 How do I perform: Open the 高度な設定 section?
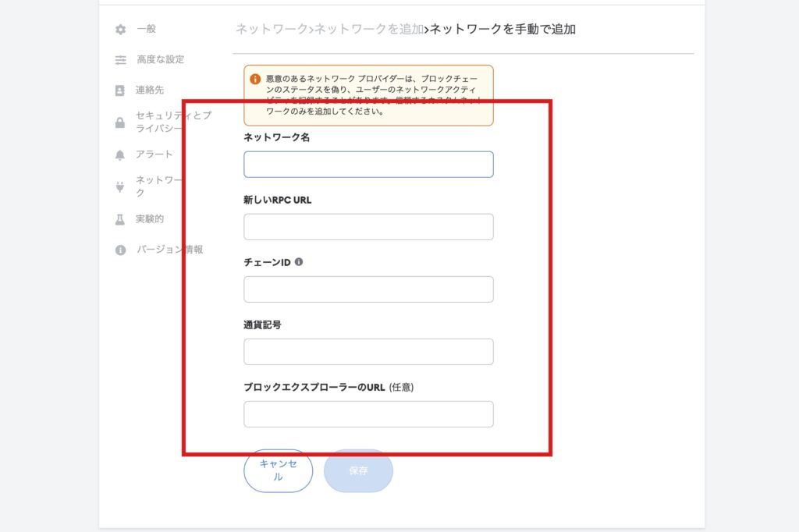click(161, 59)
